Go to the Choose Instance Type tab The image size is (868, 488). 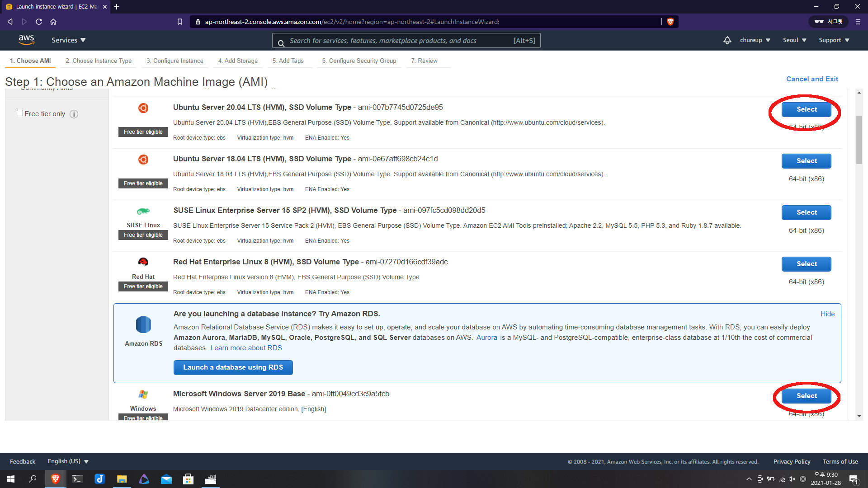(x=99, y=61)
